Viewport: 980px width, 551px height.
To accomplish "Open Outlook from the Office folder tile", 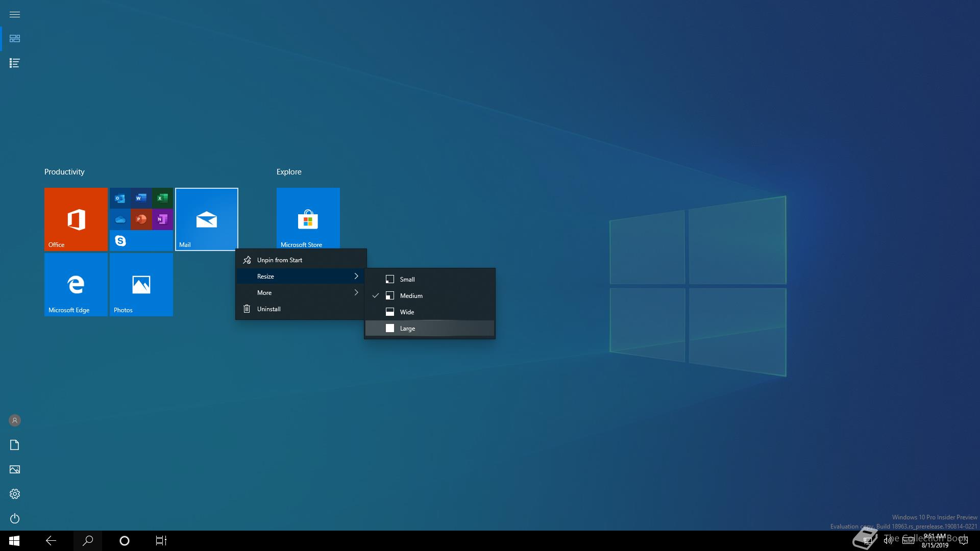I will click(x=120, y=198).
